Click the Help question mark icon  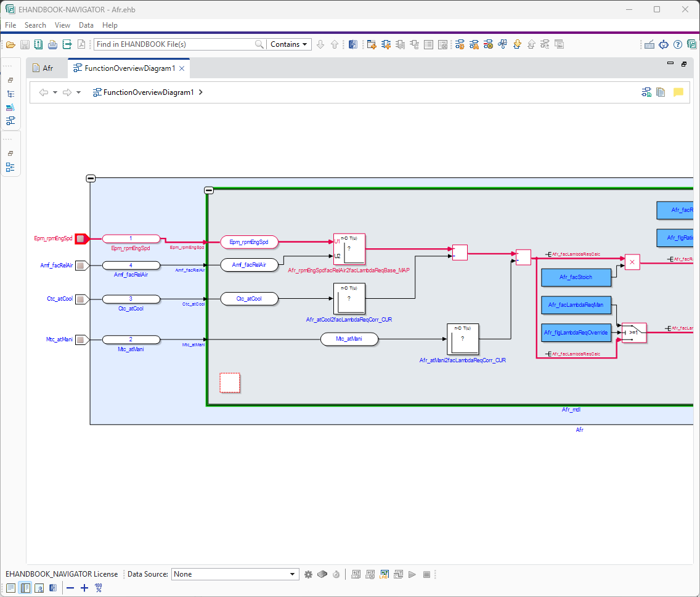pos(678,44)
